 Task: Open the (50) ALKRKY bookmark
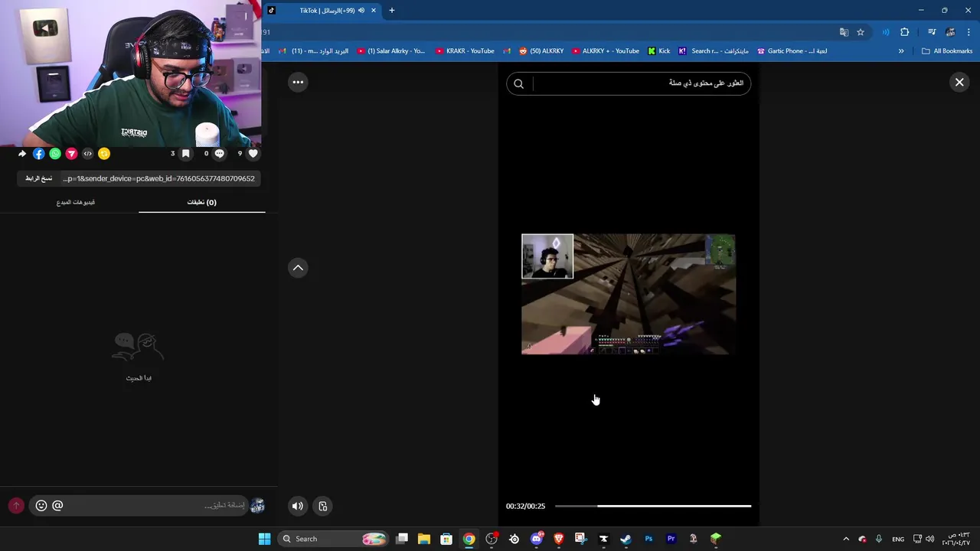[541, 51]
